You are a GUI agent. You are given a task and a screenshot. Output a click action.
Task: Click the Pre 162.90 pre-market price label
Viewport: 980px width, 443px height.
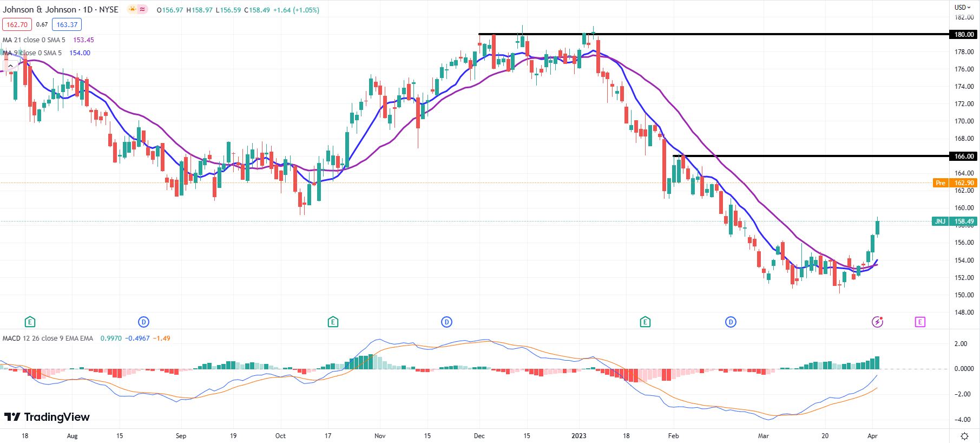coord(955,183)
